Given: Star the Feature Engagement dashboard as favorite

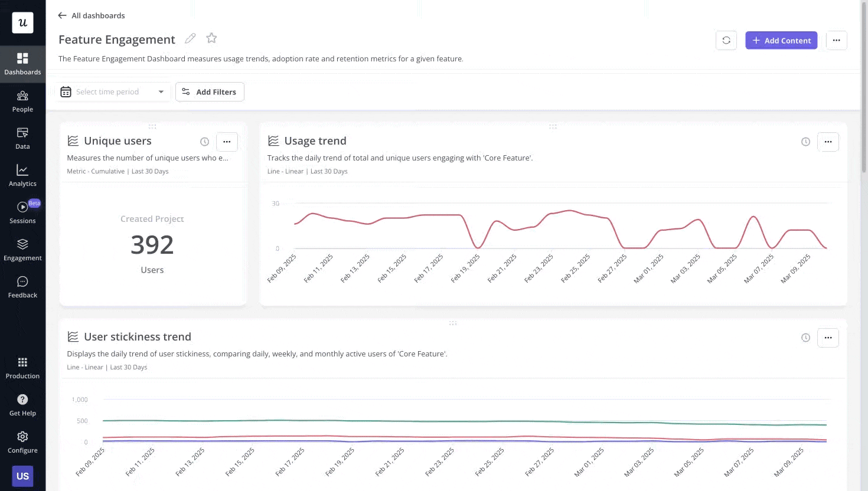Looking at the screenshot, I should [x=211, y=38].
